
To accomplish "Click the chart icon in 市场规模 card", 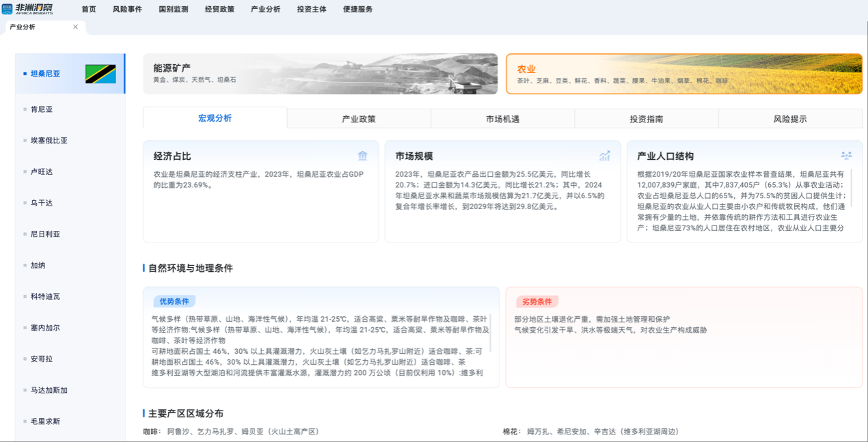I will [604, 156].
